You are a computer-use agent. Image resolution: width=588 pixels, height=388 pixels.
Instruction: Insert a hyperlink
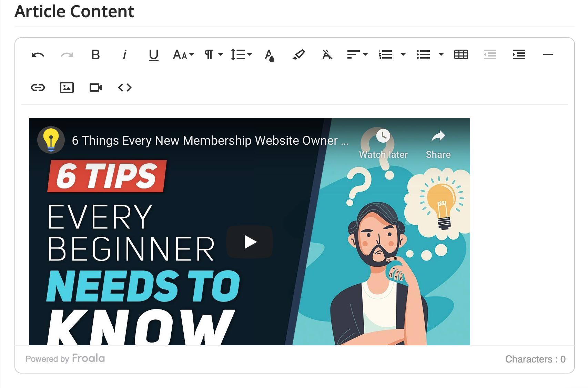click(x=38, y=88)
